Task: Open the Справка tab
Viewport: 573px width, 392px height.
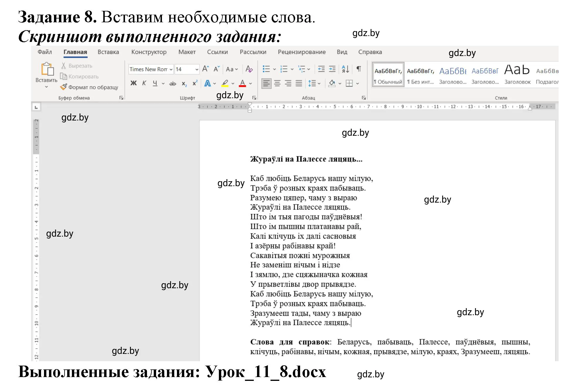Action: (370, 52)
